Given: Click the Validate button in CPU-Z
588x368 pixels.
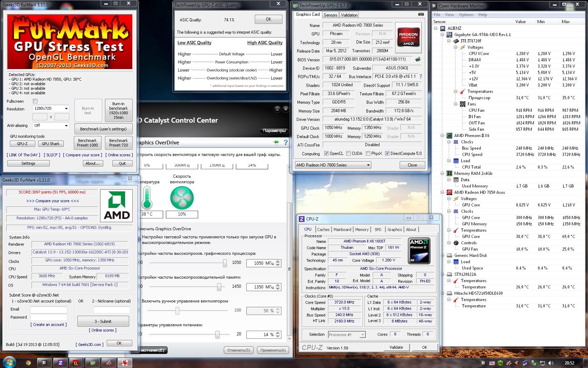Looking at the screenshot, I should (x=396, y=347).
